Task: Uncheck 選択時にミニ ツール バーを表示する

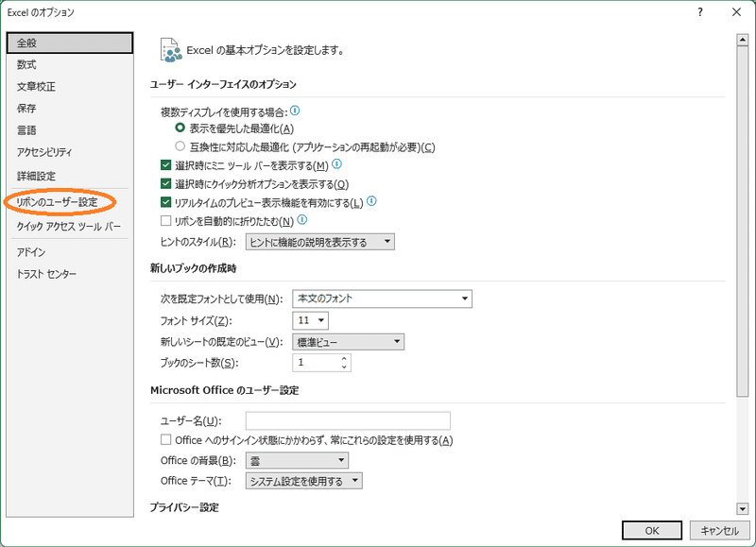Action: (x=166, y=164)
